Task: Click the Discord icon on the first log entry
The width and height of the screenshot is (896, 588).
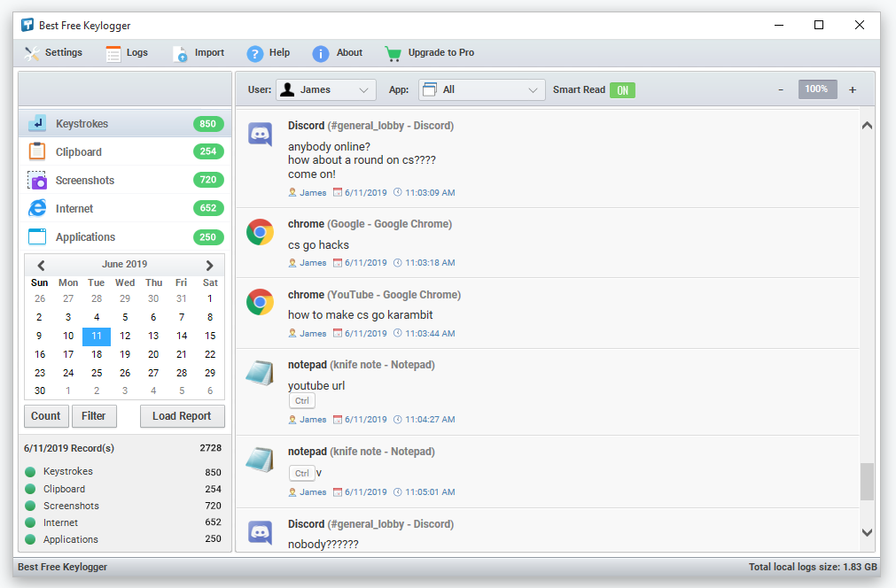Action: click(259, 134)
